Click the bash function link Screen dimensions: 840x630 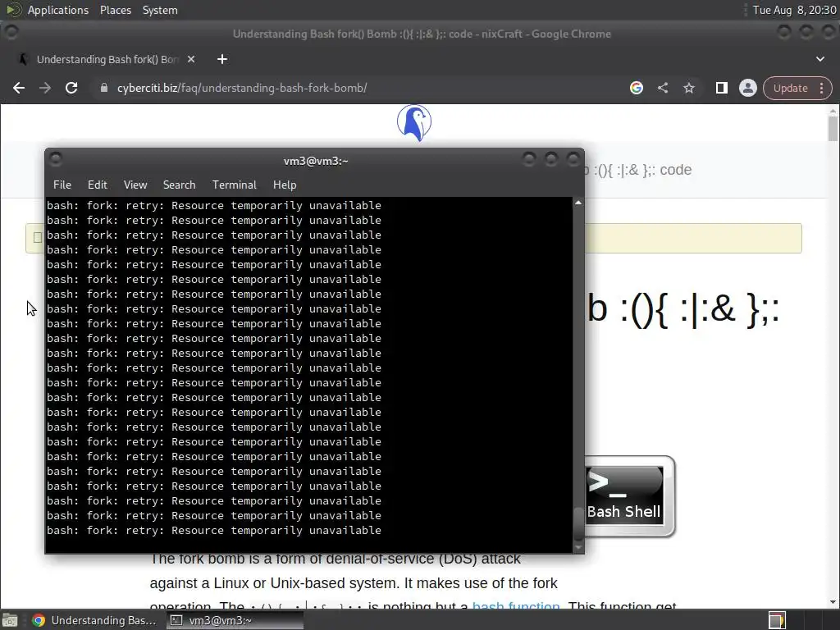tap(515, 605)
